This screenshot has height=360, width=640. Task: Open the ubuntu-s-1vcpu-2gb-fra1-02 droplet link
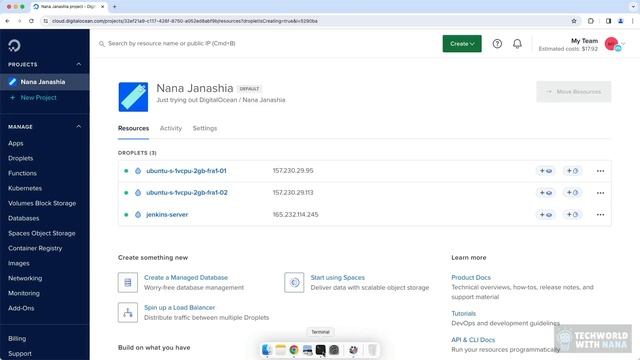click(187, 193)
